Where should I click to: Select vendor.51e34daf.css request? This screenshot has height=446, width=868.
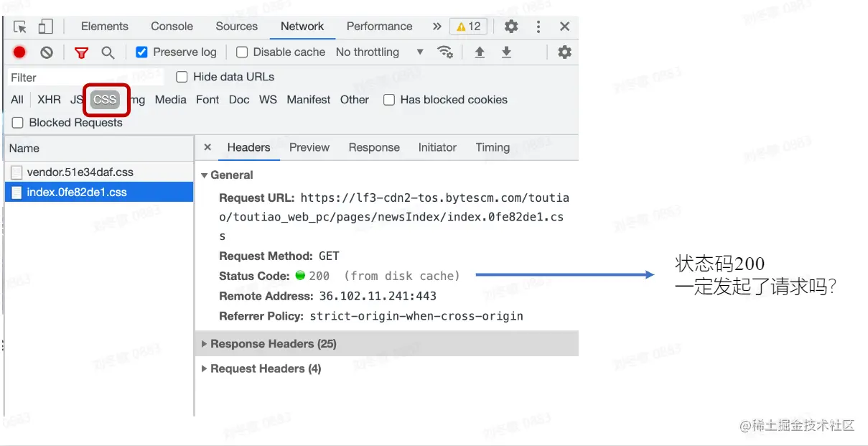tap(80, 172)
